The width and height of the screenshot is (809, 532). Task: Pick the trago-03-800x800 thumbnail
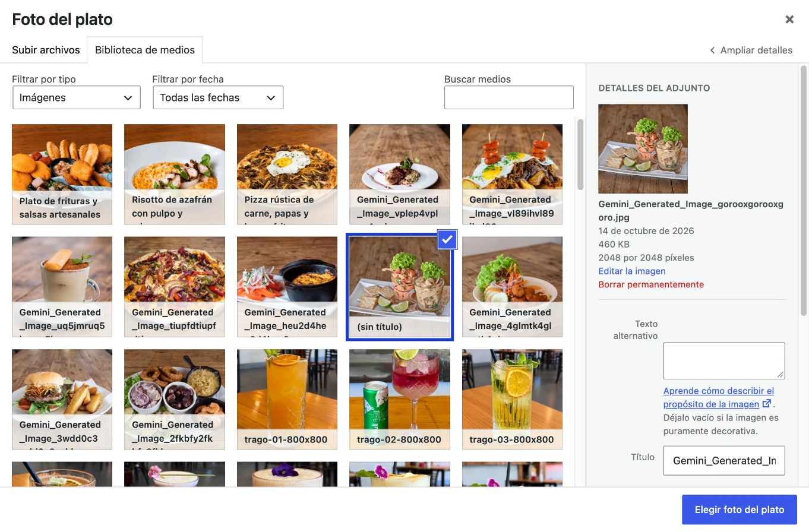point(512,399)
